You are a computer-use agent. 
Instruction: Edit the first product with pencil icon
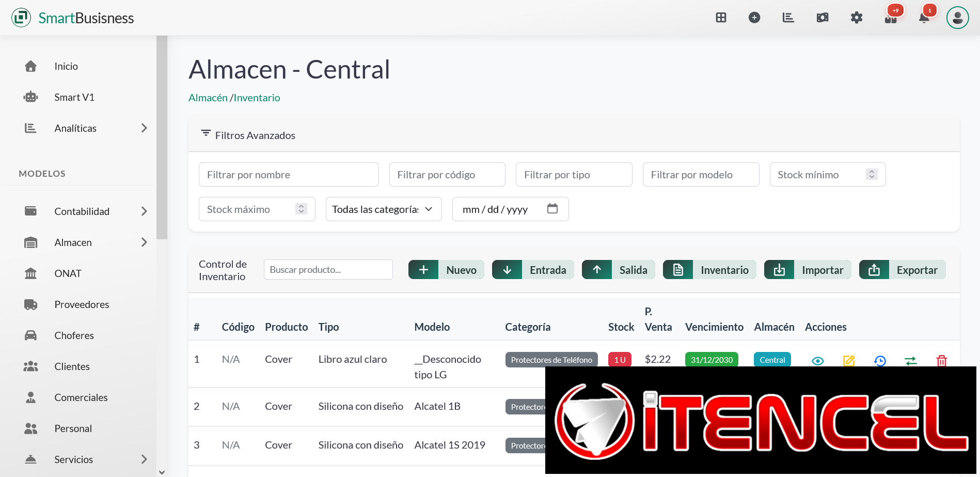point(848,360)
